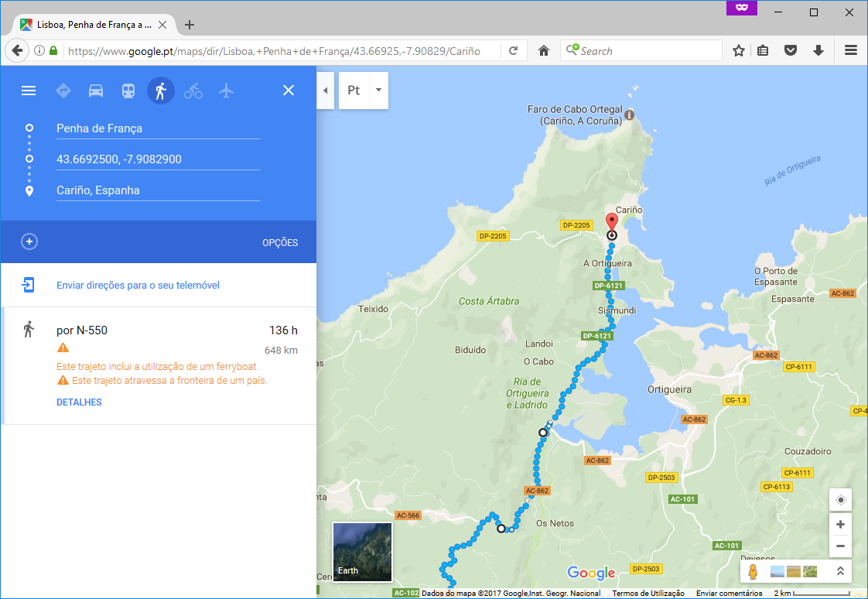Expand the imagery strip chevron

839,571
